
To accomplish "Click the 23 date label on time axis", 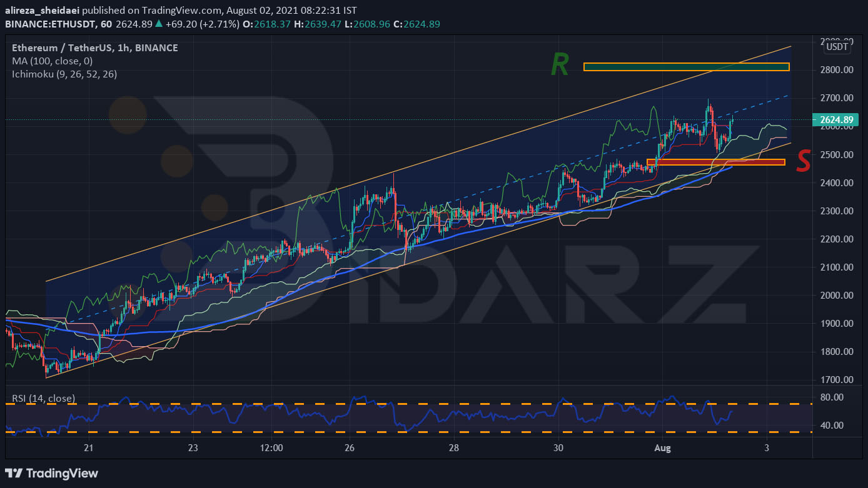I will 193,448.
